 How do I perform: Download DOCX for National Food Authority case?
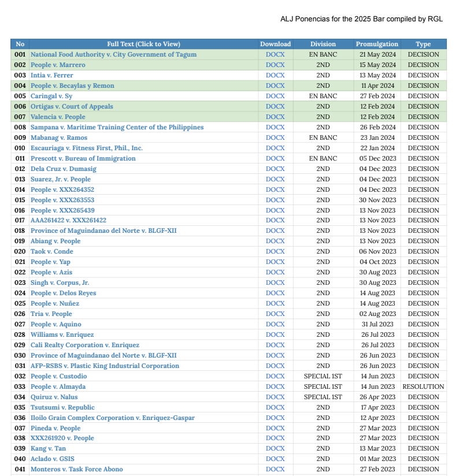tap(275, 55)
